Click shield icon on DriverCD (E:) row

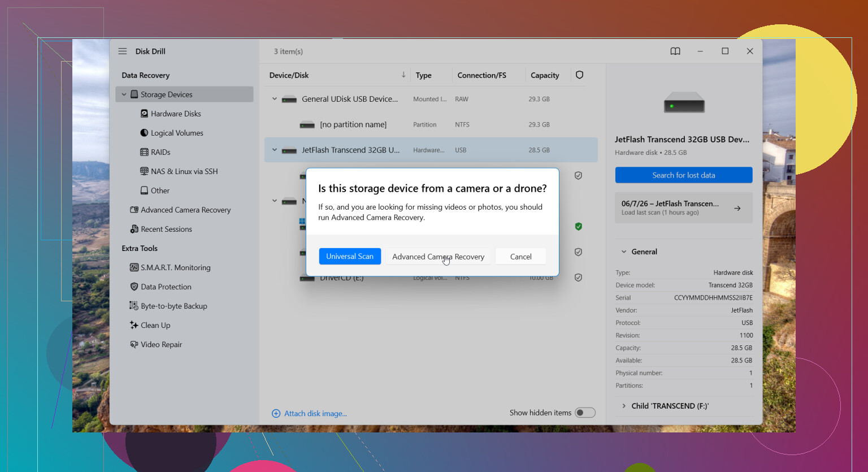click(x=578, y=278)
